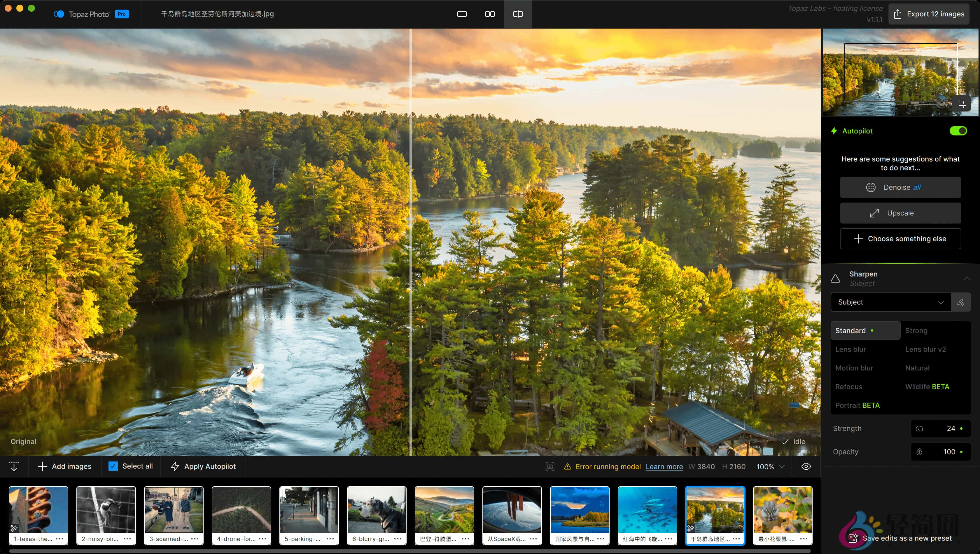Switch to single image view icon

coord(461,14)
